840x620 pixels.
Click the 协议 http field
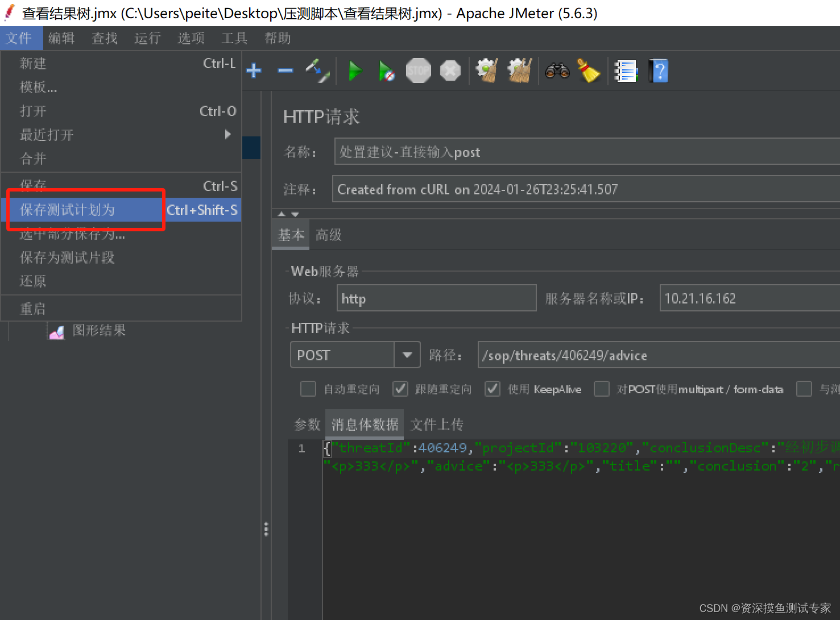click(x=436, y=298)
